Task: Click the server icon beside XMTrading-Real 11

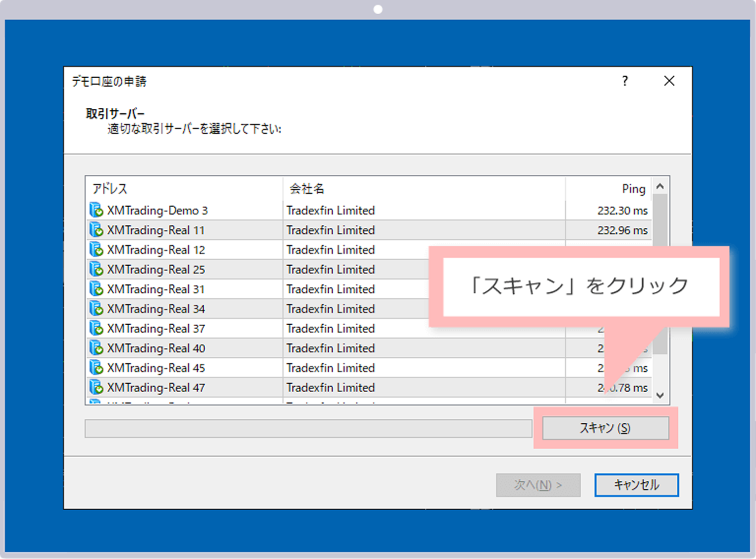Action: (96, 230)
